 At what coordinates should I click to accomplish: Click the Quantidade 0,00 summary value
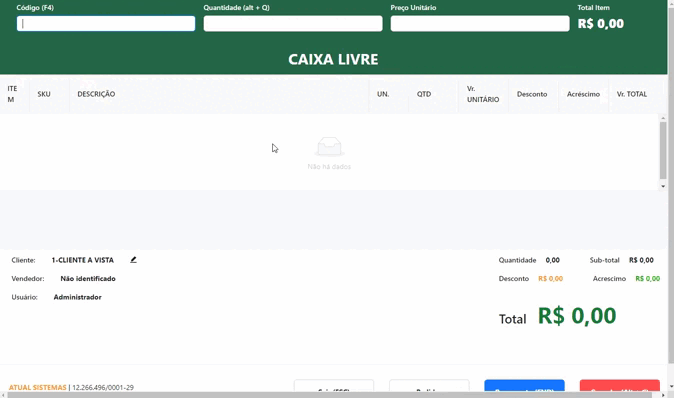coord(552,260)
